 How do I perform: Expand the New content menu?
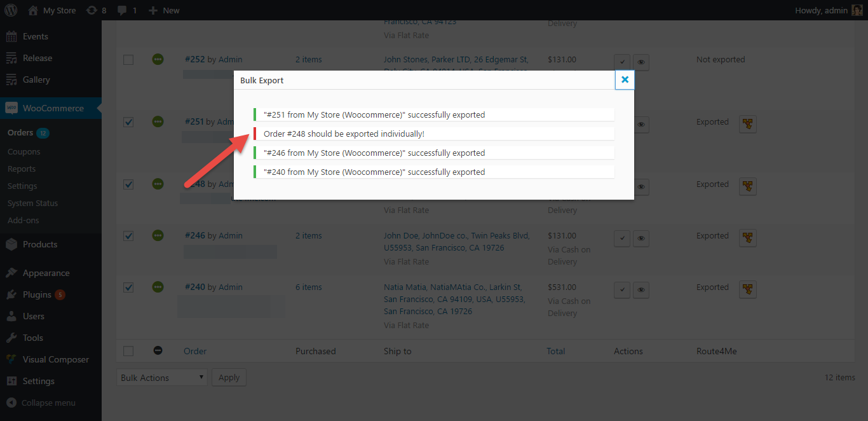tap(164, 10)
